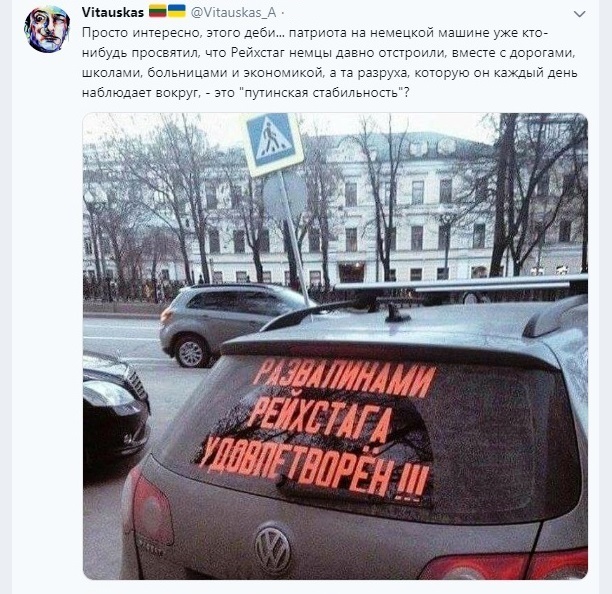Image resolution: width=612 pixels, height=594 pixels.
Task: Click the tweet's Russian text body
Action: (330, 62)
